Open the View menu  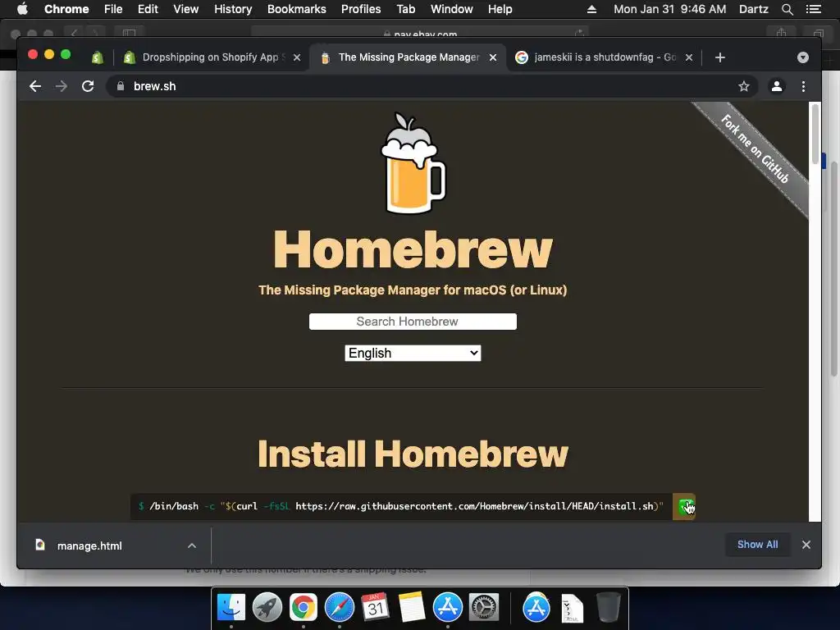pyautogui.click(x=186, y=9)
